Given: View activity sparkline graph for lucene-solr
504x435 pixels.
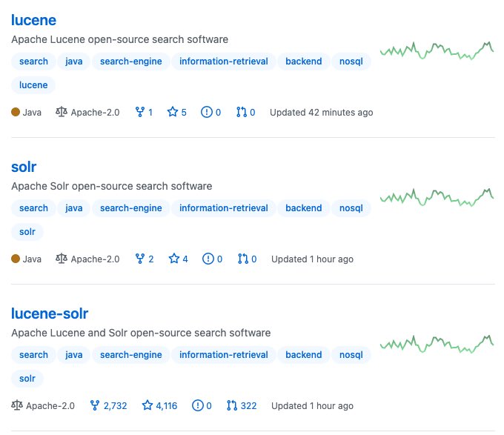Looking at the screenshot, I should click(x=437, y=344).
